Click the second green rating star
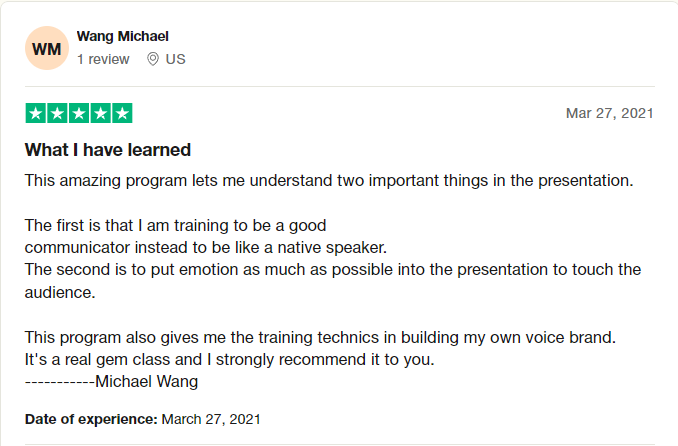 click(x=57, y=113)
